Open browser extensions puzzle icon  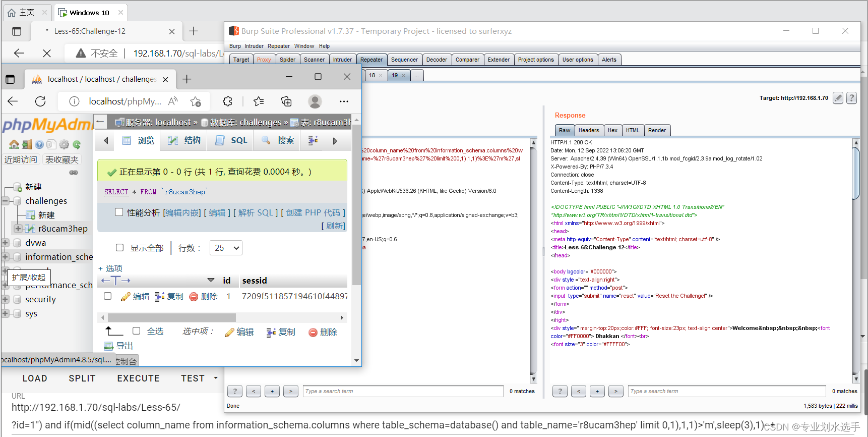[x=227, y=101]
